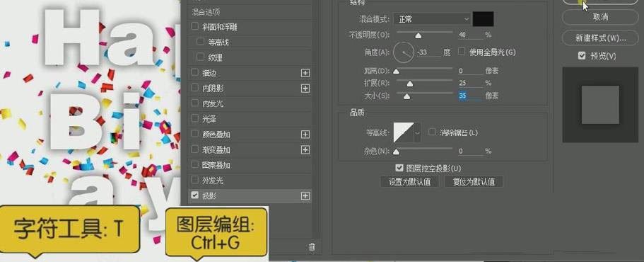Uncheck the 预览 checkbox
Image resolution: width=644 pixels, height=262 pixels.
tap(582, 56)
